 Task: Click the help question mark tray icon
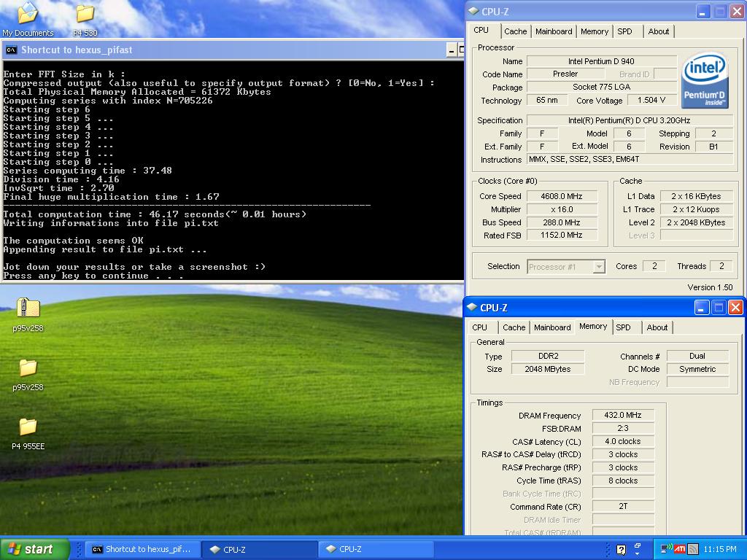(x=621, y=550)
